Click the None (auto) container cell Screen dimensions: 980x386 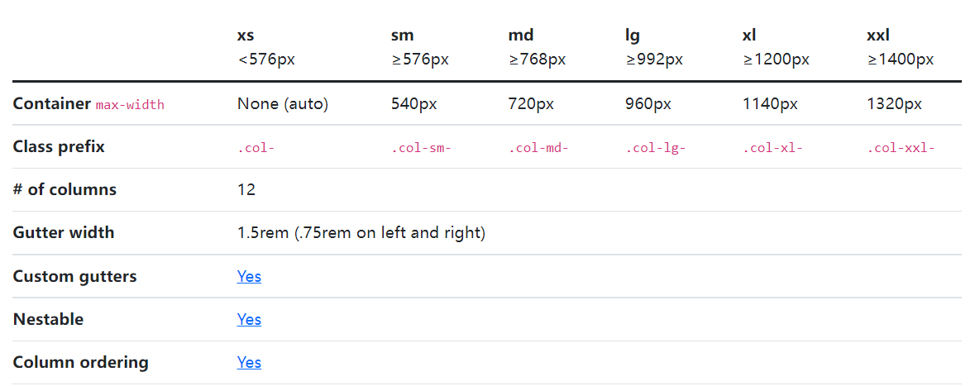click(283, 104)
